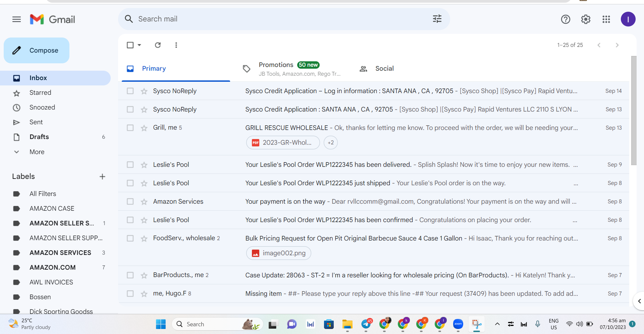The image size is (644, 334).
Task: Star the Grill, me conversation
Action: click(144, 128)
